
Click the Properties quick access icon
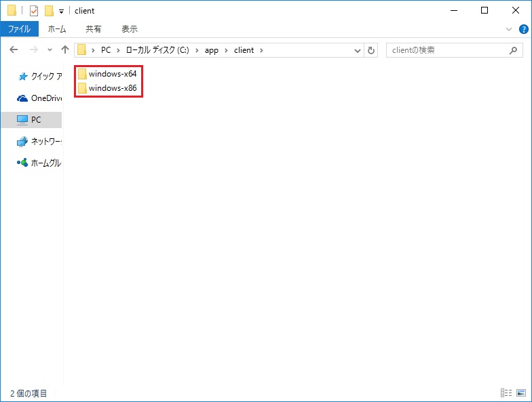point(34,11)
